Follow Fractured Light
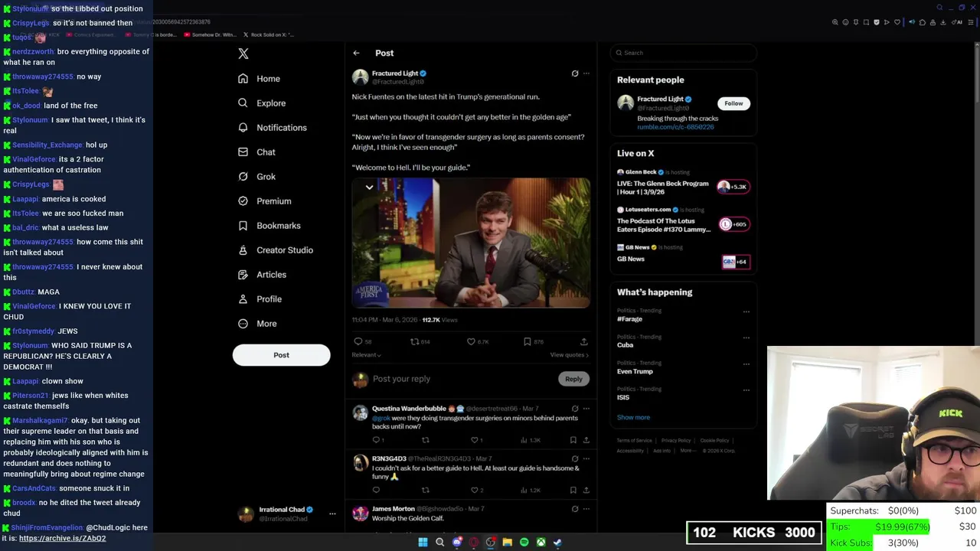The width and height of the screenshot is (980, 551). 733,103
